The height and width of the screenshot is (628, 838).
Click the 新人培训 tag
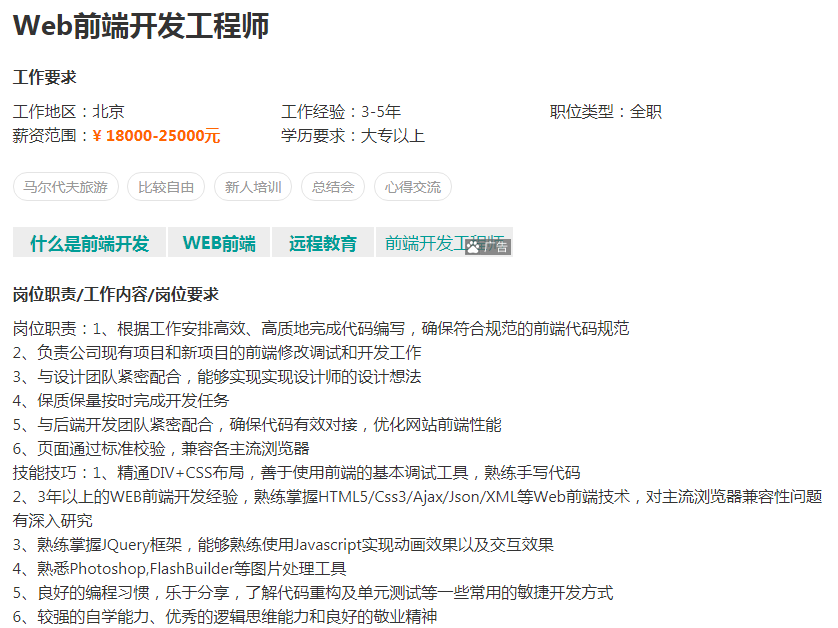tap(253, 187)
